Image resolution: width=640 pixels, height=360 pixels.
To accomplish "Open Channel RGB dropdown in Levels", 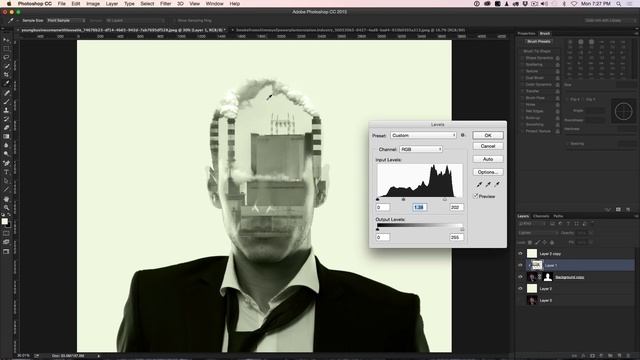I will point(421,149).
